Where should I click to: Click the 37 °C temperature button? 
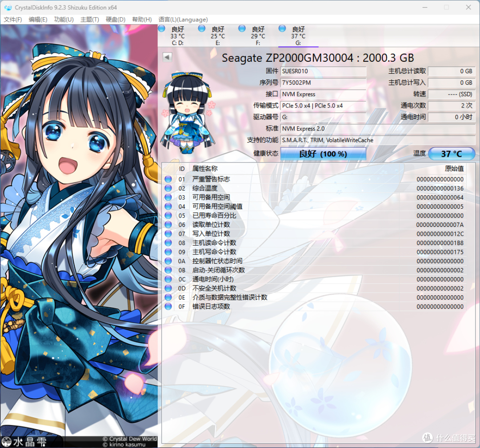pyautogui.click(x=452, y=154)
